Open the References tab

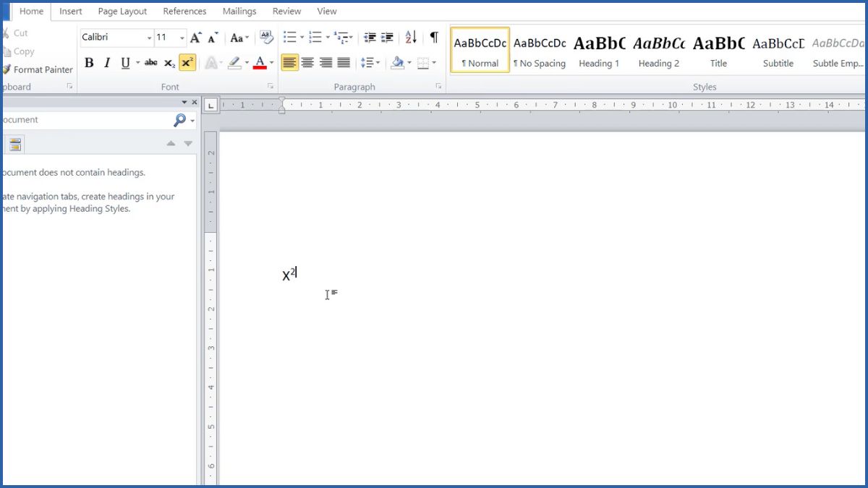[x=184, y=11]
